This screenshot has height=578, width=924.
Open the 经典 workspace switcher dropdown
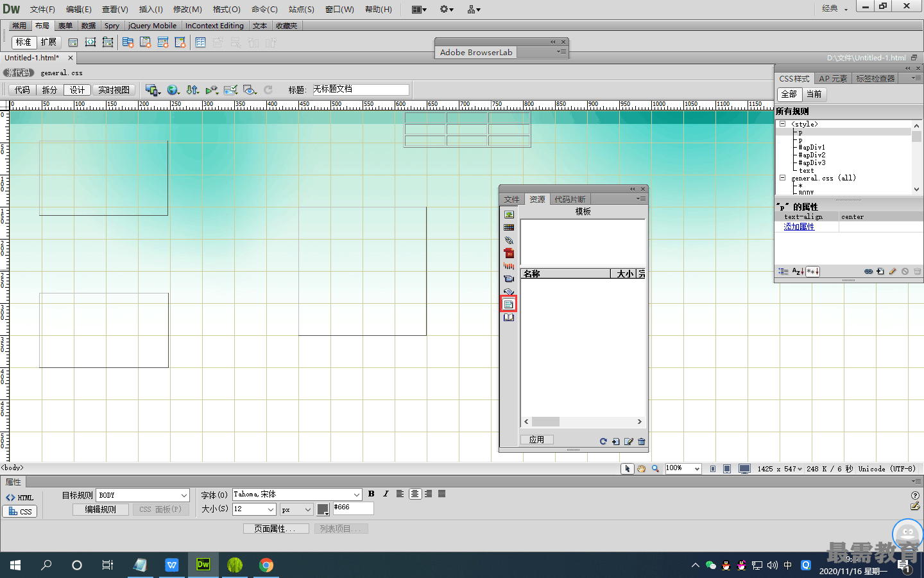pyautogui.click(x=835, y=8)
